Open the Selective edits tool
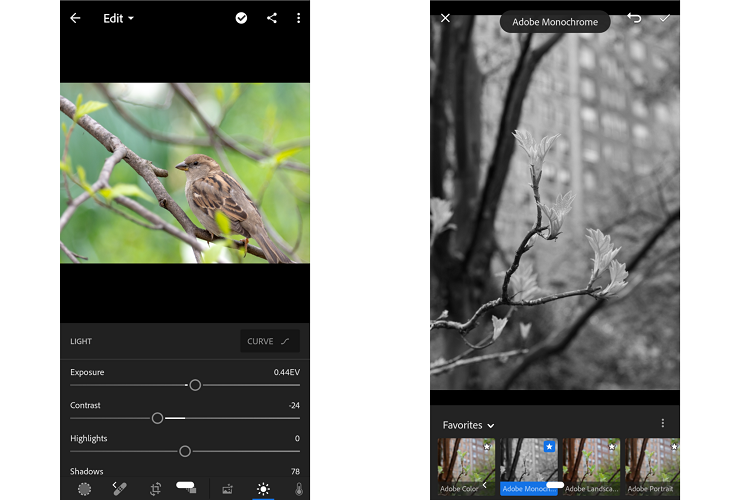Viewport: 740px width, 500px height. pos(84,489)
